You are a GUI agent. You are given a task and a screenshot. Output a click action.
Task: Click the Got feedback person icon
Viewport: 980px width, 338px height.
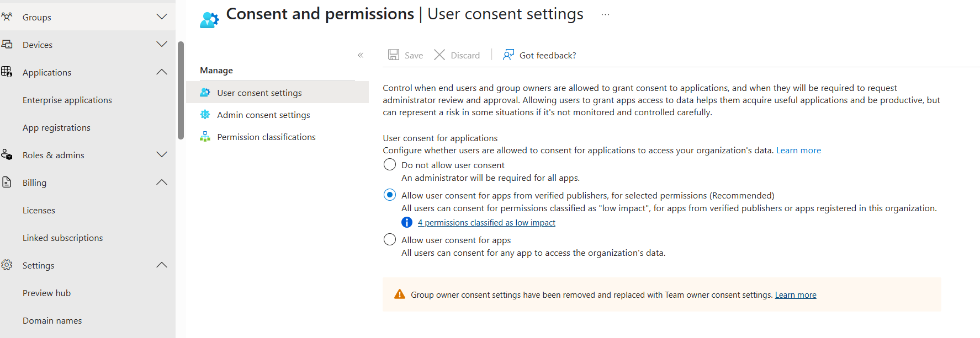click(x=508, y=55)
